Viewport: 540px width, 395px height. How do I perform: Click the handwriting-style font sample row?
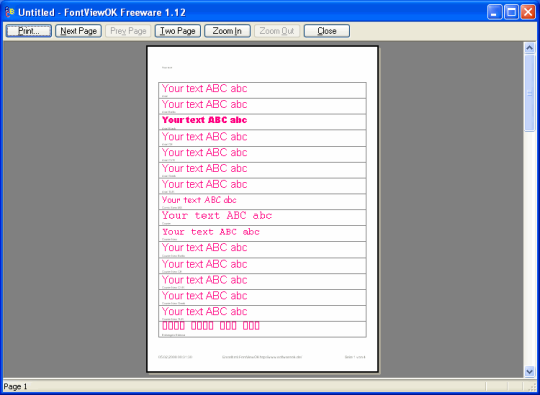point(262,201)
